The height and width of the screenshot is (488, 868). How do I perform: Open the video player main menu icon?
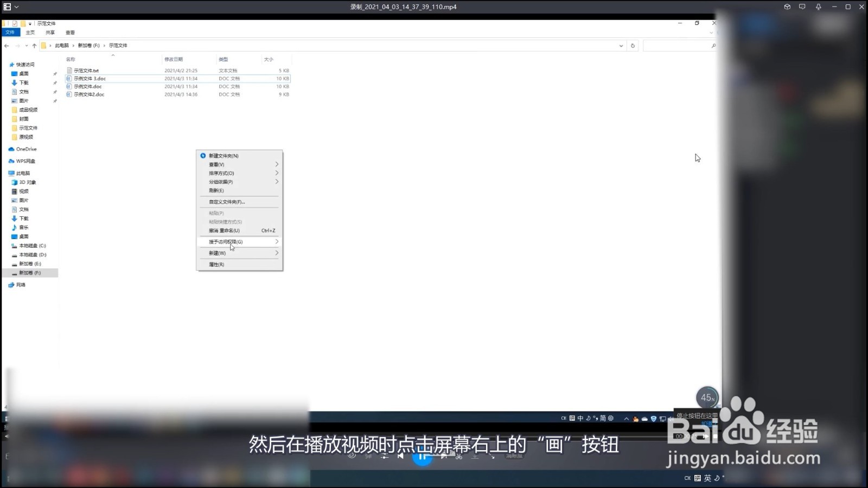8,7
